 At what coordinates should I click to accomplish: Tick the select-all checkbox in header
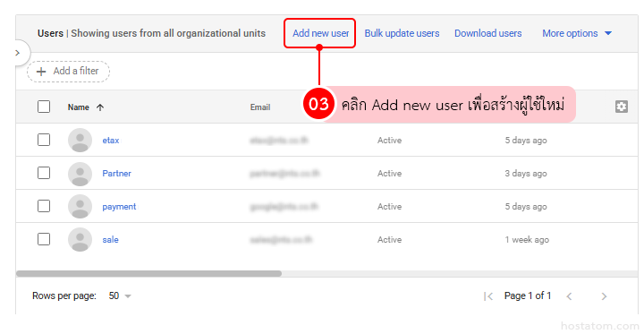point(44,107)
